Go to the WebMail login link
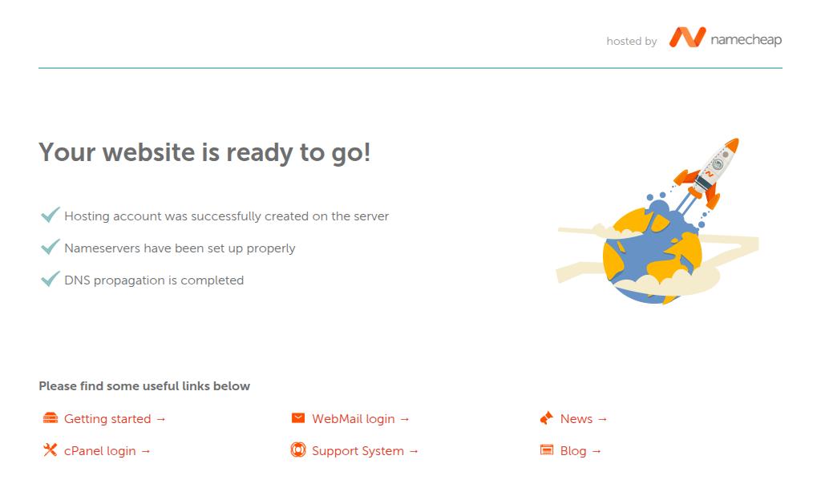This screenshot has width=821, height=504. coord(360,419)
